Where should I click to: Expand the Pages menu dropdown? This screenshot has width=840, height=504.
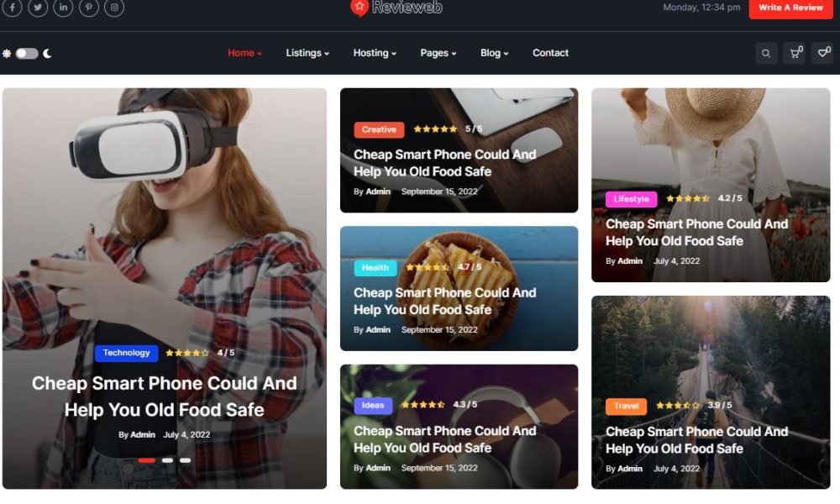click(438, 53)
